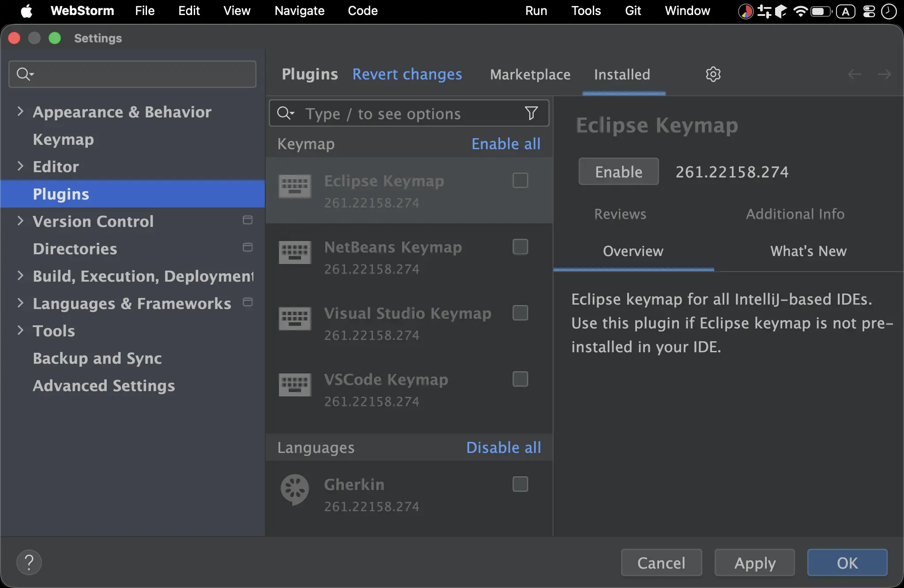Select the Plugins item in the settings tree
904x588 pixels.
point(132,194)
